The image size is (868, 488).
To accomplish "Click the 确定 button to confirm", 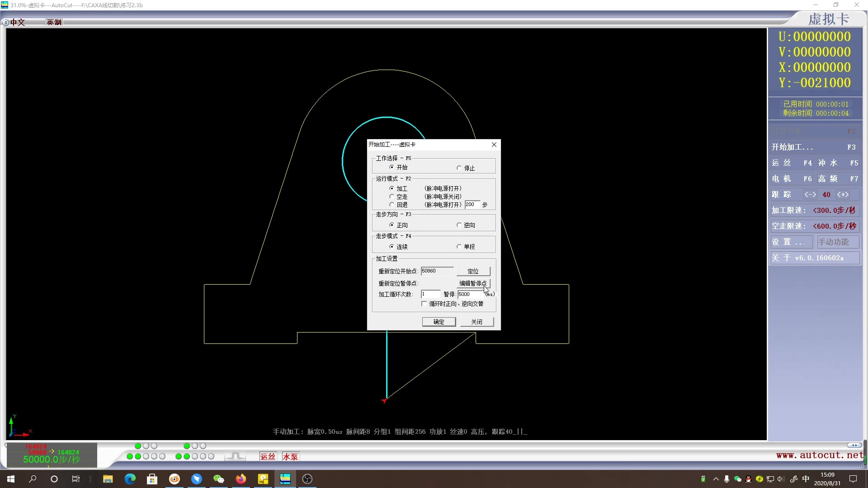I will pyautogui.click(x=439, y=322).
